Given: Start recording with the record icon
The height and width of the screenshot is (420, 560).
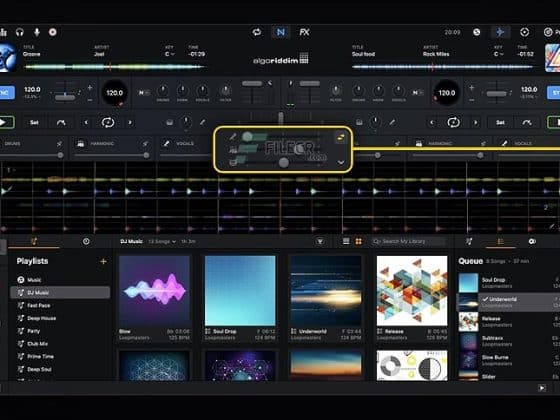Looking at the screenshot, I should point(52,32).
